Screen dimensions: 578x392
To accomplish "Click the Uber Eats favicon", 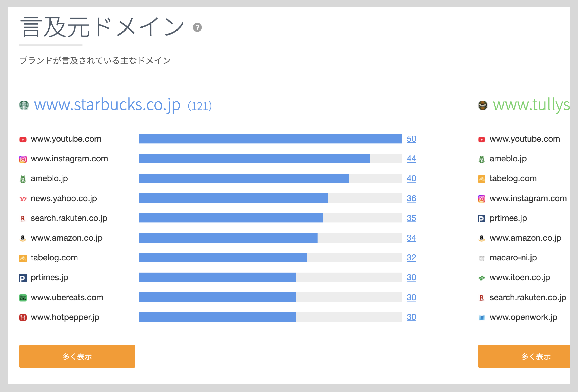I will tap(23, 298).
